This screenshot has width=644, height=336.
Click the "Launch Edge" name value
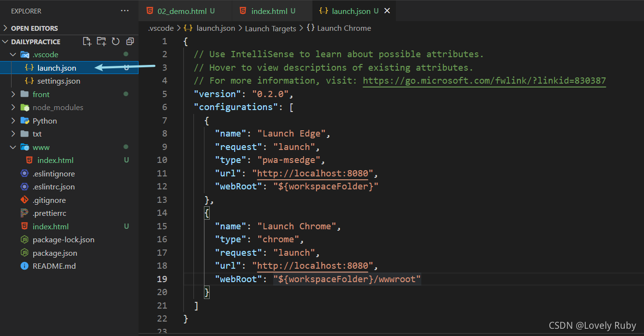pos(291,134)
